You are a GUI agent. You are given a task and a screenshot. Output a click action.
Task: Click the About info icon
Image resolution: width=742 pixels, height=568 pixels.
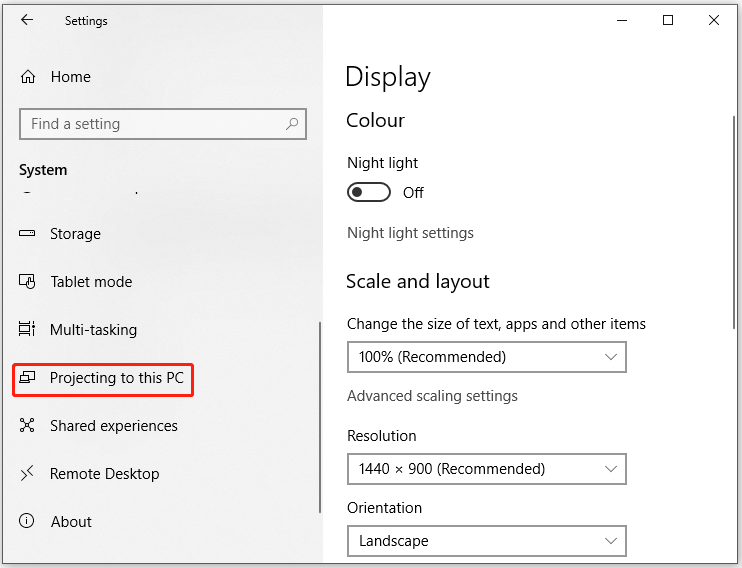click(x=28, y=522)
